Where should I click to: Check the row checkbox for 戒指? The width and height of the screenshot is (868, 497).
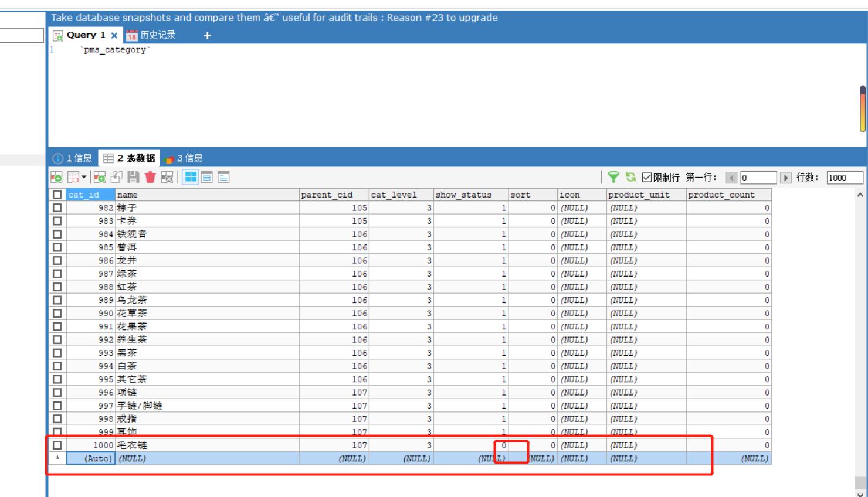pyautogui.click(x=57, y=418)
